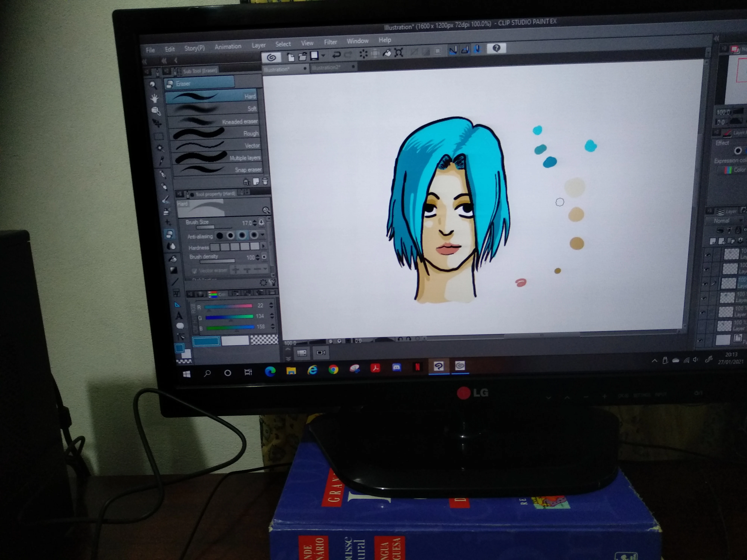
Task: Click the Save icon in toolbar
Action: pyautogui.click(x=314, y=56)
